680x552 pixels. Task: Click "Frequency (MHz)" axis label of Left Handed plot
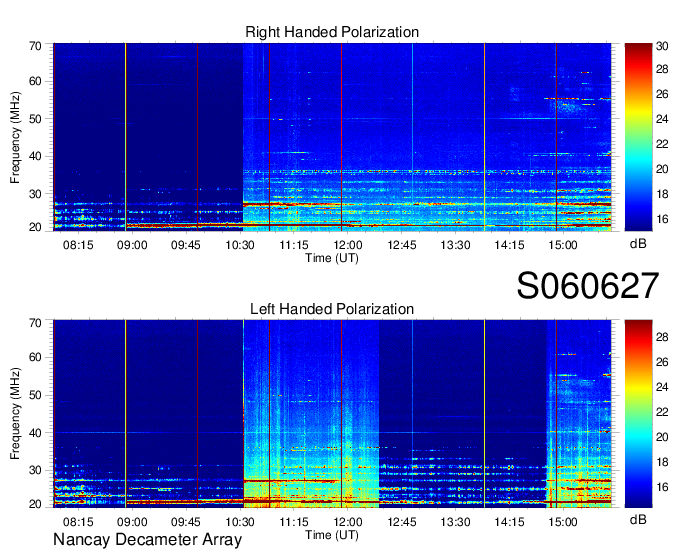click(x=15, y=414)
